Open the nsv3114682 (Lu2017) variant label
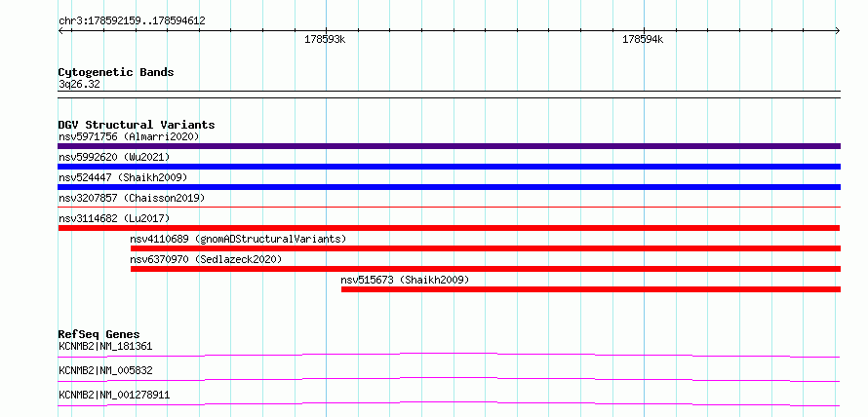Image resolution: width=868 pixels, height=417 pixels. pos(114,218)
